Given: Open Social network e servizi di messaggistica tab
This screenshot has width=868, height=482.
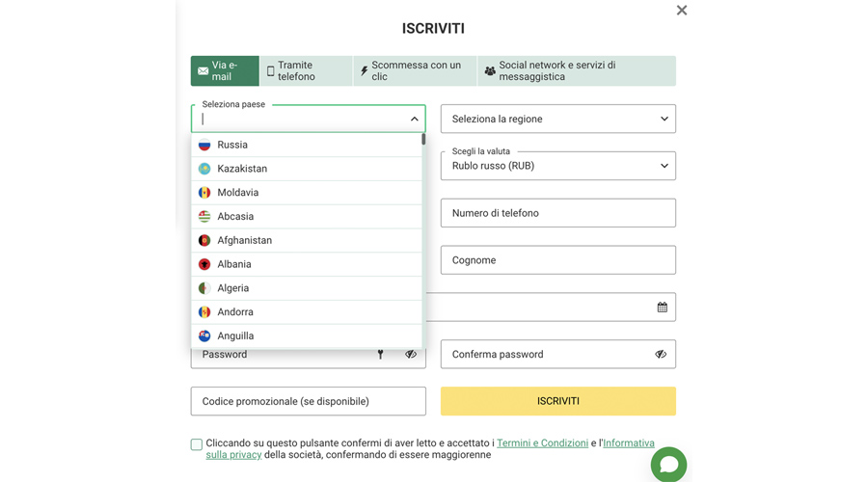Looking at the screenshot, I should click(577, 70).
